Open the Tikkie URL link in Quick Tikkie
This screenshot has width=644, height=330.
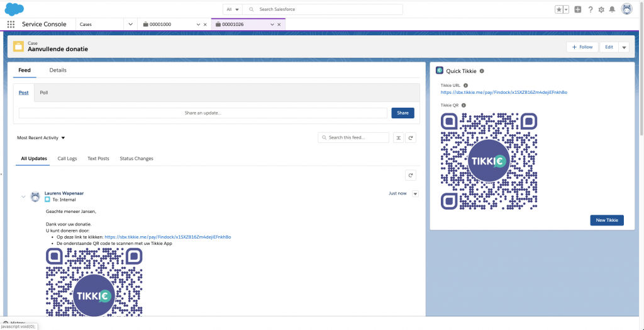pos(504,92)
